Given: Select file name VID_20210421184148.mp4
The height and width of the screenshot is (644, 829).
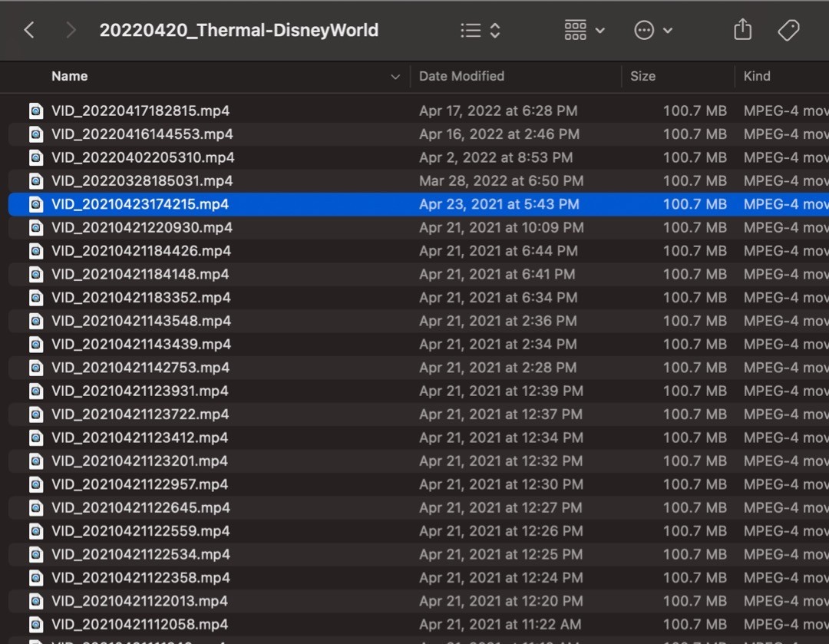Looking at the screenshot, I should pos(140,274).
